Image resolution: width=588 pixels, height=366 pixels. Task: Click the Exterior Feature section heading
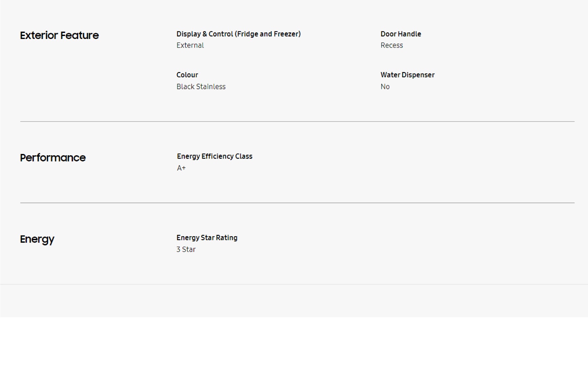coord(59,35)
